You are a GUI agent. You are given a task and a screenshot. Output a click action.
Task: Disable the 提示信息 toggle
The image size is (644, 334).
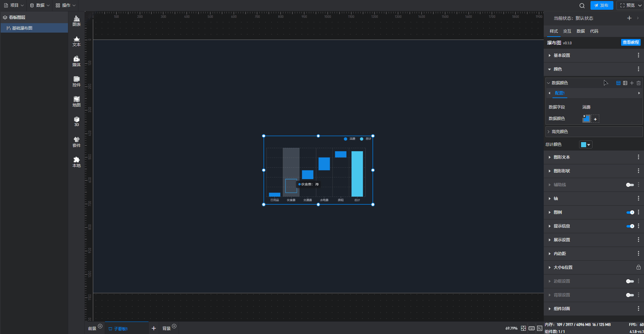(630, 226)
